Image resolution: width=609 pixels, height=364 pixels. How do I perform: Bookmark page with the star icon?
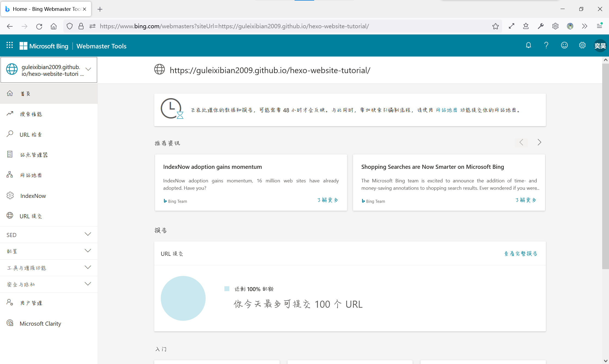(x=495, y=26)
